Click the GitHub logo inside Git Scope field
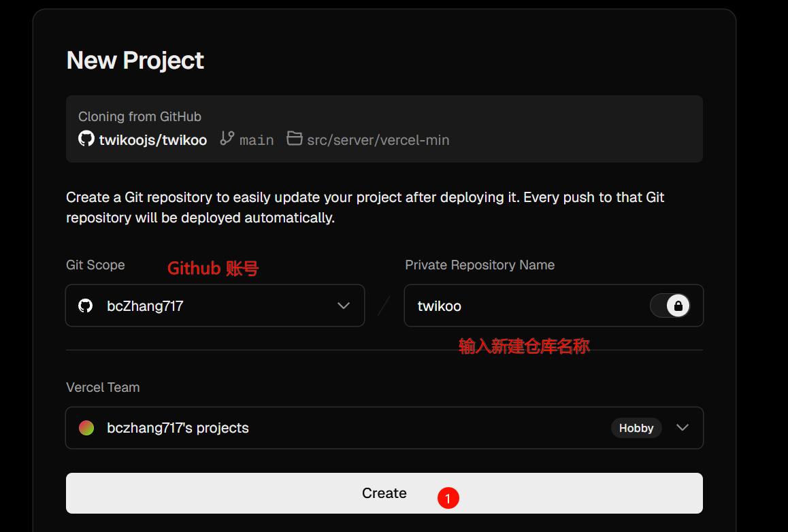Screen dimensions: 788x532 point(86,305)
